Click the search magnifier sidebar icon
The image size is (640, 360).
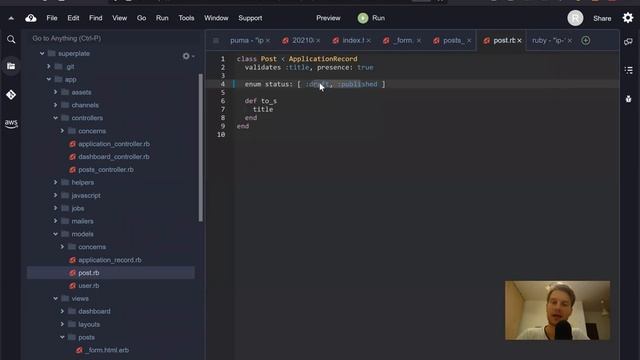click(11, 39)
